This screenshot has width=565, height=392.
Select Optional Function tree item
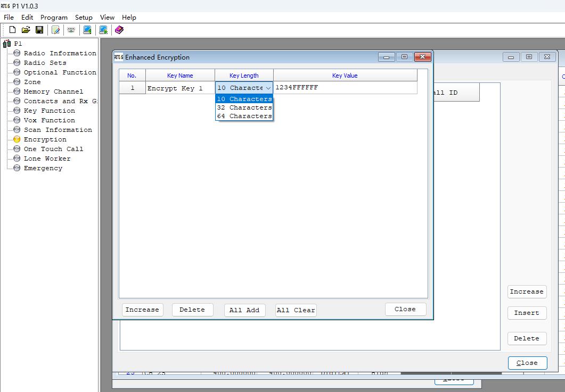[x=60, y=72]
